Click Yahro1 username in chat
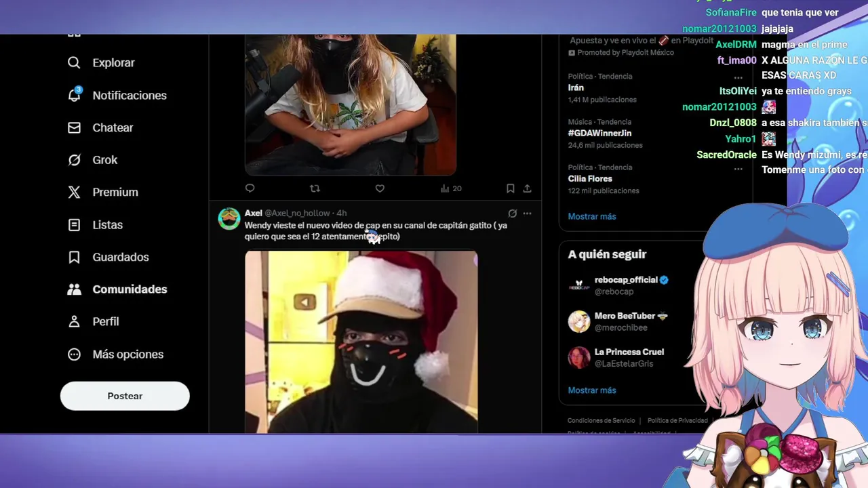Viewport: 868px width, 488px height. tap(741, 138)
